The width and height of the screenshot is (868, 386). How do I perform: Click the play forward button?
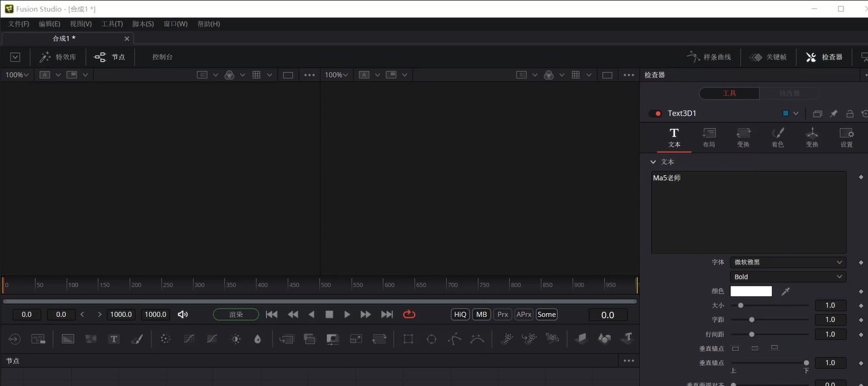pyautogui.click(x=347, y=314)
